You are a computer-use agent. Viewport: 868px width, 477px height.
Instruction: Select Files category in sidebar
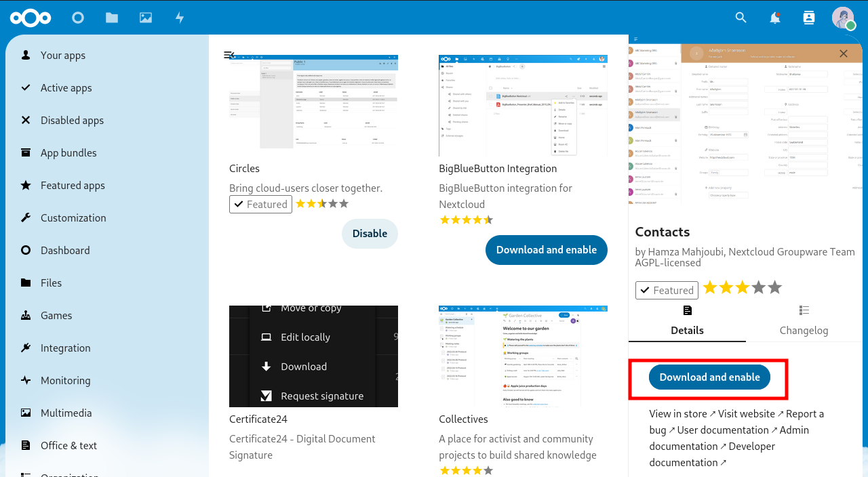pyautogui.click(x=107, y=283)
